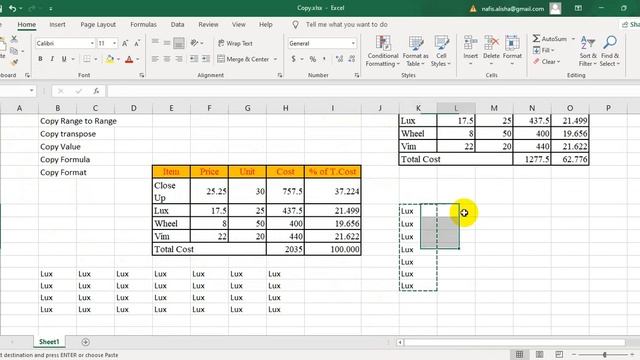The image size is (640, 360).
Task: Increase decimal places
Action: (x=339, y=59)
